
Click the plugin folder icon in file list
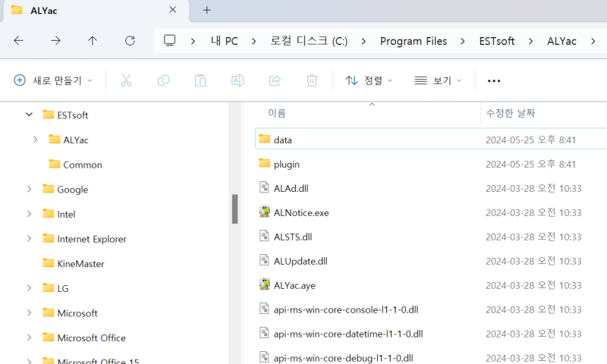(264, 163)
